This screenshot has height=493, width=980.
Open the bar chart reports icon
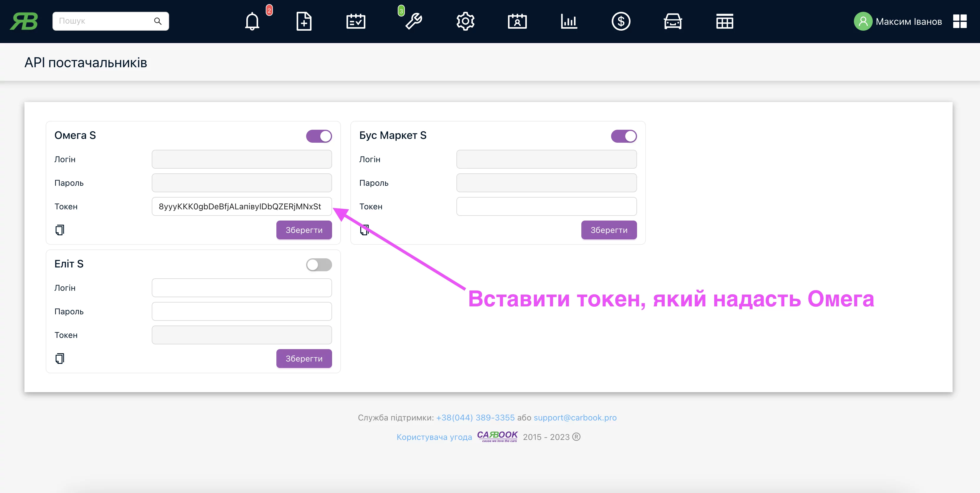[569, 21]
